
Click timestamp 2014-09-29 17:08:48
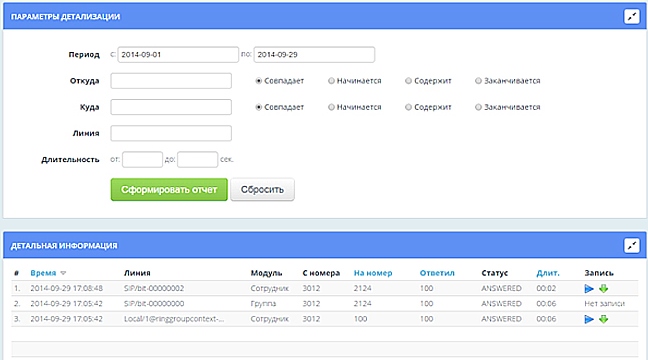tap(67, 288)
